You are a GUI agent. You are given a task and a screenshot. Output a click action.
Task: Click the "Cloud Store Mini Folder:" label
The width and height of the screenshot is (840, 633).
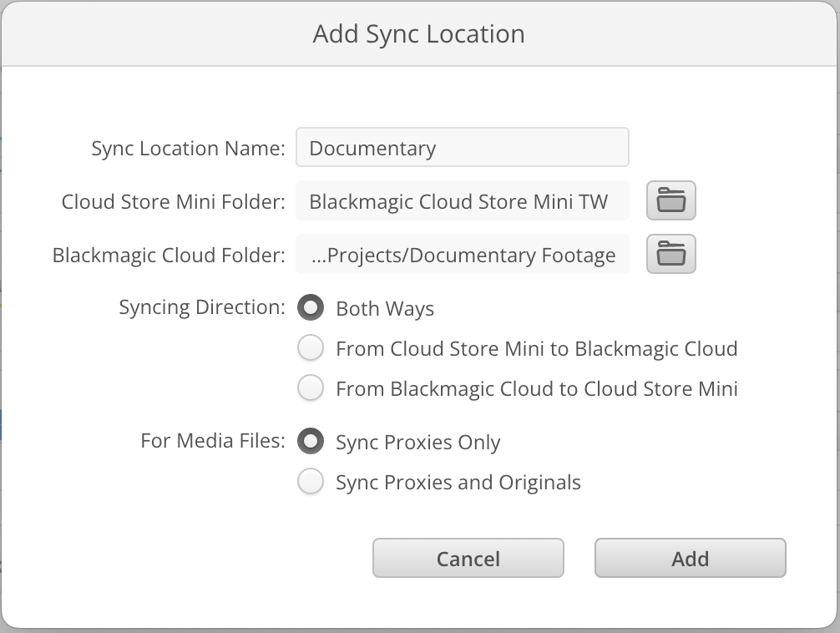(171, 200)
